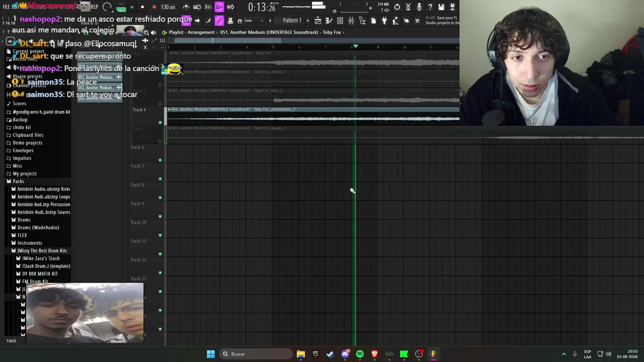Open the Instruments pack folder
The width and height of the screenshot is (644, 362).
coord(30,243)
